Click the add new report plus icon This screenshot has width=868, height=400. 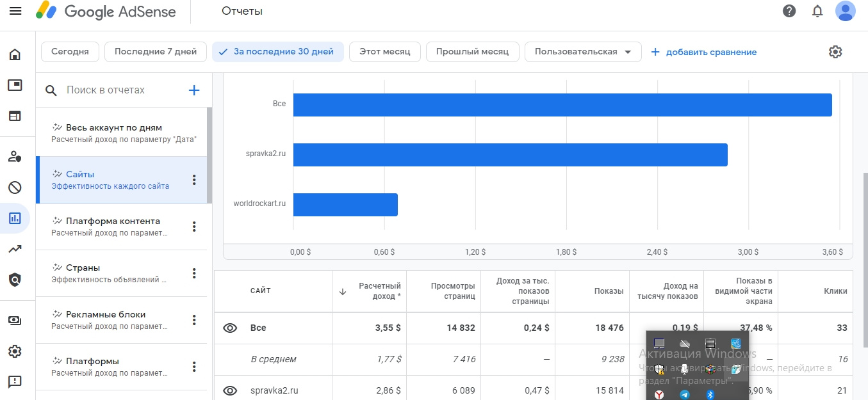pos(194,90)
